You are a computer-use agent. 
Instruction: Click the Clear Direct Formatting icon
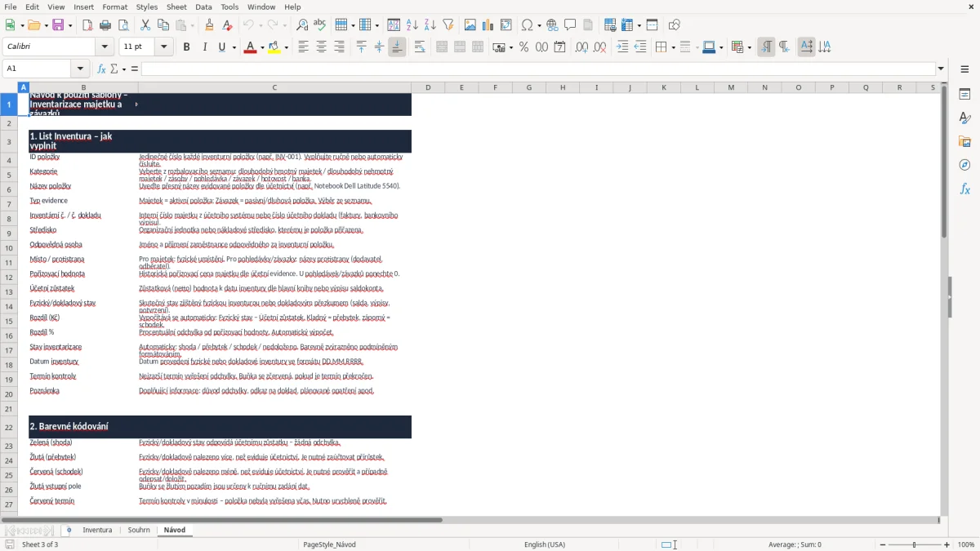227,25
